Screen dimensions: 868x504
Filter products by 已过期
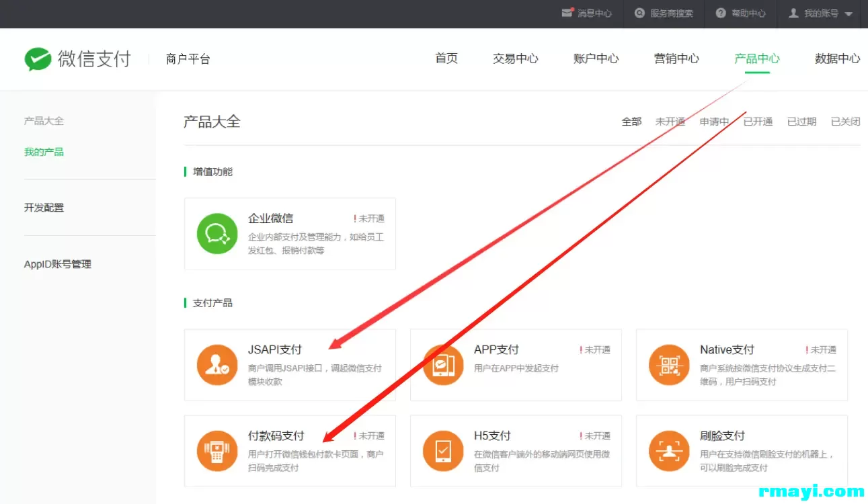(x=801, y=122)
